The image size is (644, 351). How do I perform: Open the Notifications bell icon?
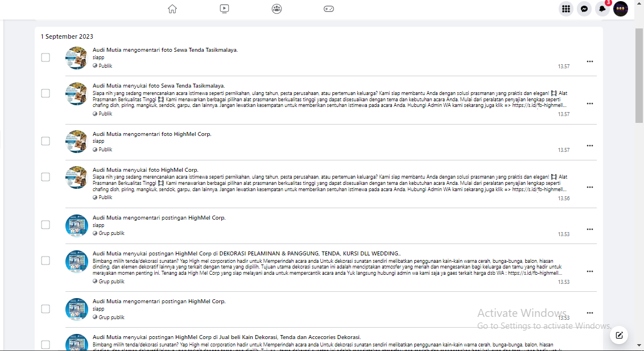click(x=602, y=9)
